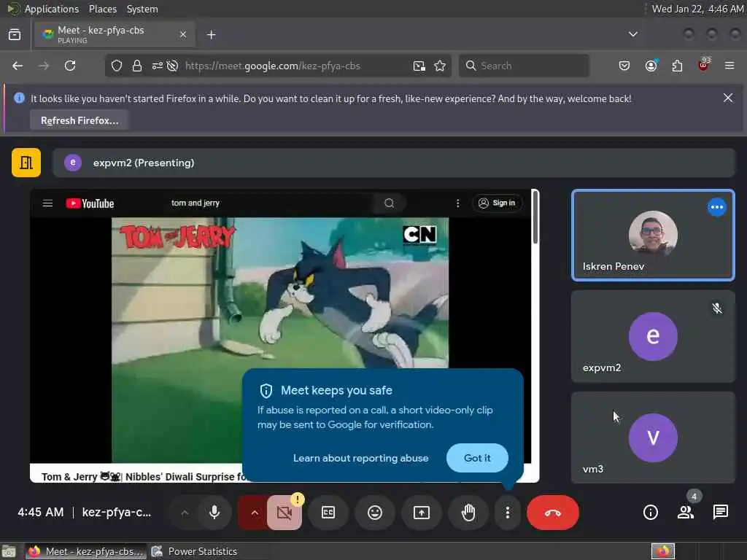Toggle closed captions
Image resolution: width=747 pixels, height=560 pixels.
(328, 513)
